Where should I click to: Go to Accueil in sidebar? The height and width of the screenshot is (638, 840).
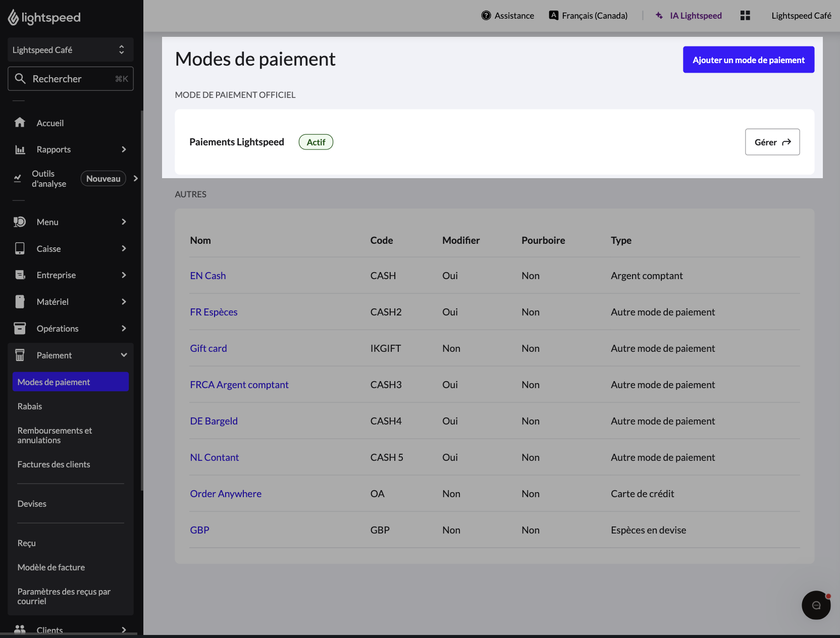pyautogui.click(x=50, y=123)
